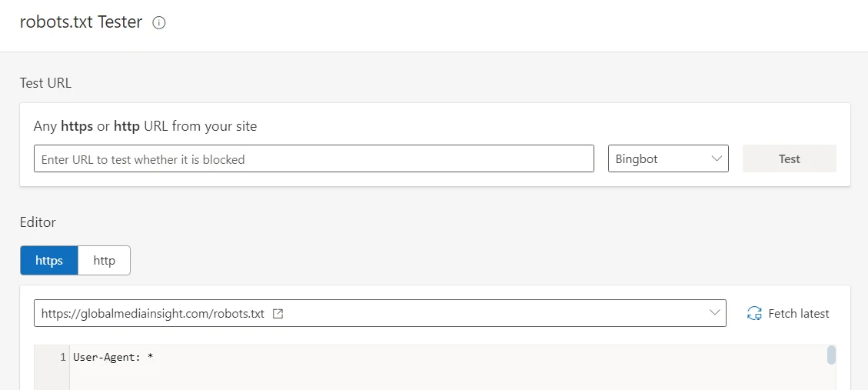Screen dimensions: 868x390
Task: Click the Any https or http URL text
Action: [145, 126]
